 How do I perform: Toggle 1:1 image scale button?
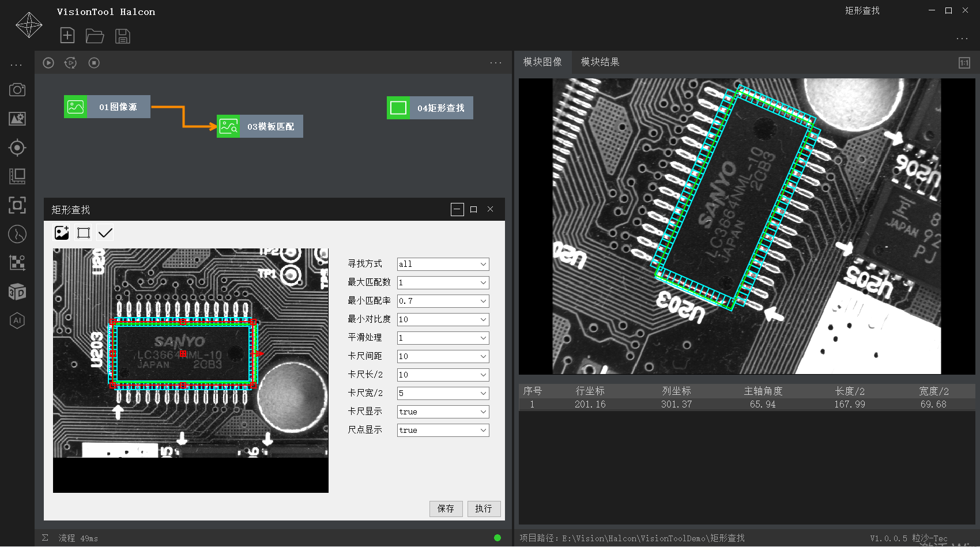pyautogui.click(x=964, y=63)
